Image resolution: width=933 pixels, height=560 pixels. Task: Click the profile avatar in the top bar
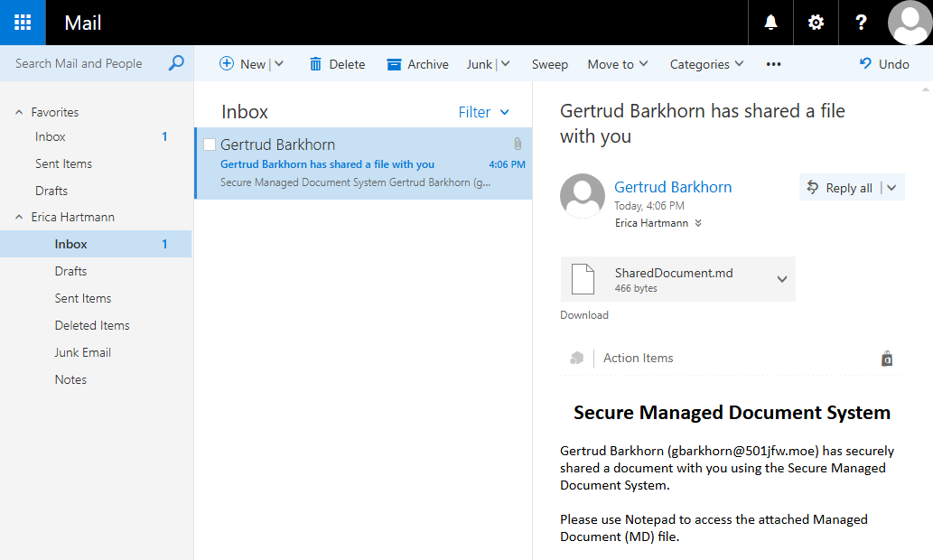coord(909,22)
